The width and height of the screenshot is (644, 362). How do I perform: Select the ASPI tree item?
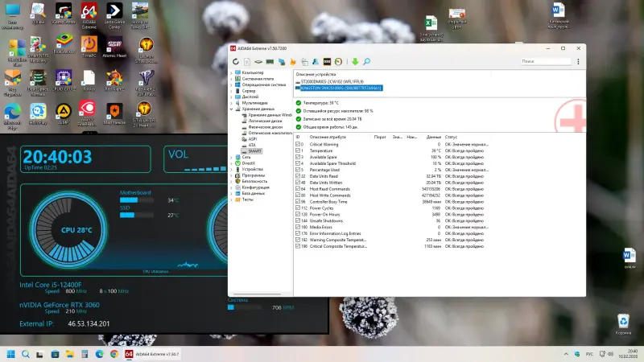[252, 139]
